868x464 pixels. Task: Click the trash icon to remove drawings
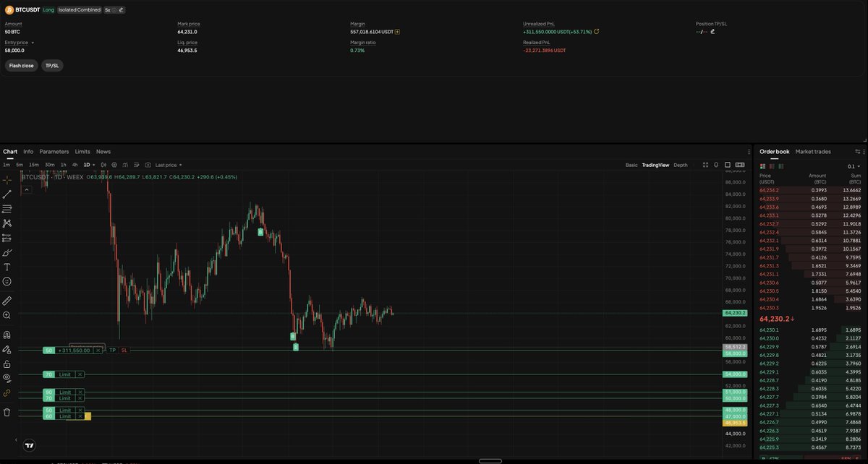pos(7,412)
